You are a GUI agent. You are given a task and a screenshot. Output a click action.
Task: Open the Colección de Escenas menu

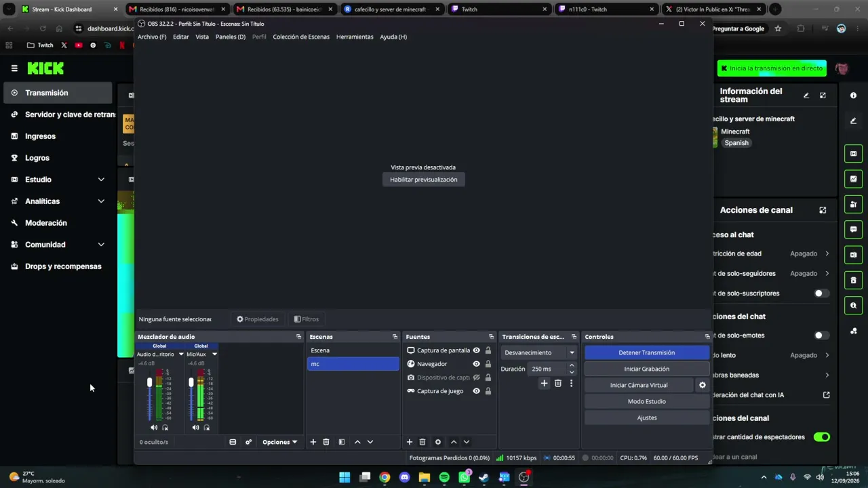tap(301, 37)
